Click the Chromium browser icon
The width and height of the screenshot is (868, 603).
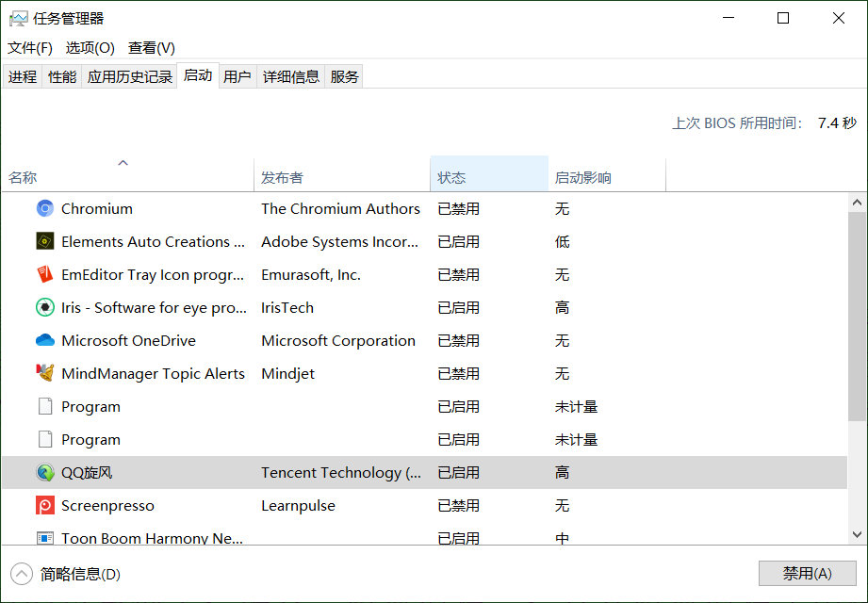(x=44, y=208)
